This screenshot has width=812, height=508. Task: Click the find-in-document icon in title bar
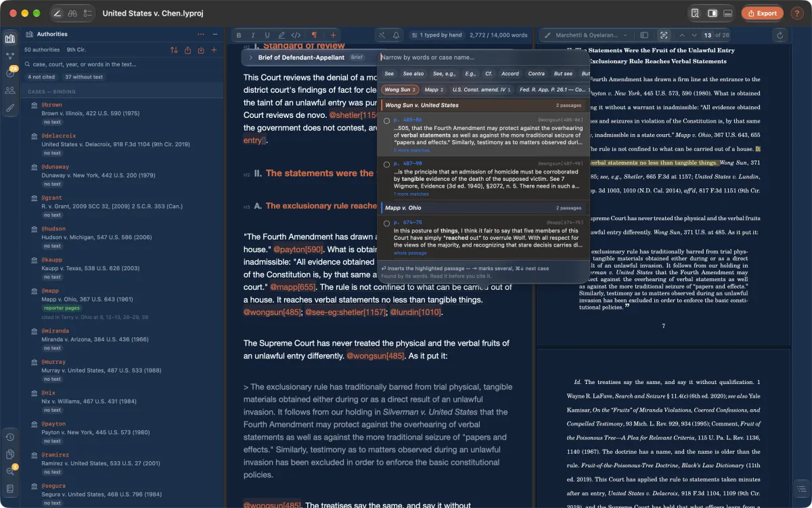coord(695,13)
